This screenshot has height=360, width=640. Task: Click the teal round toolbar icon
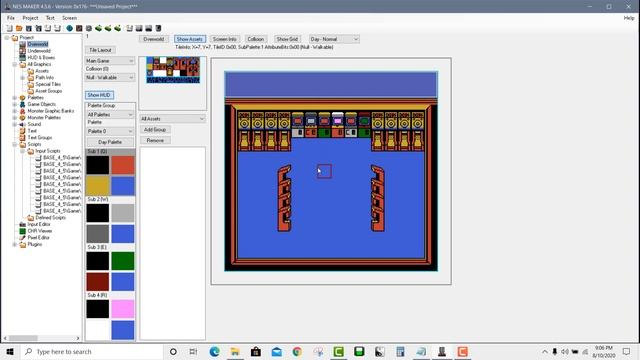69,28
